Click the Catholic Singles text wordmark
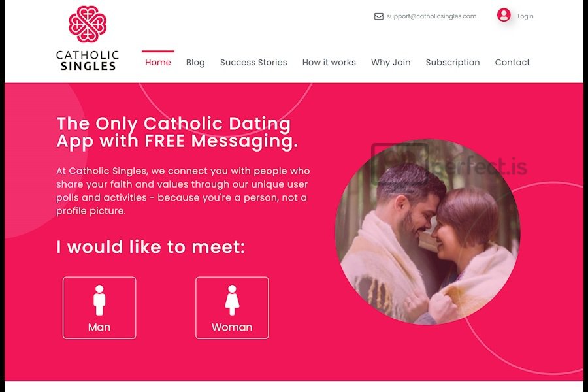Image resolution: width=588 pixels, height=392 pixels. (88, 60)
